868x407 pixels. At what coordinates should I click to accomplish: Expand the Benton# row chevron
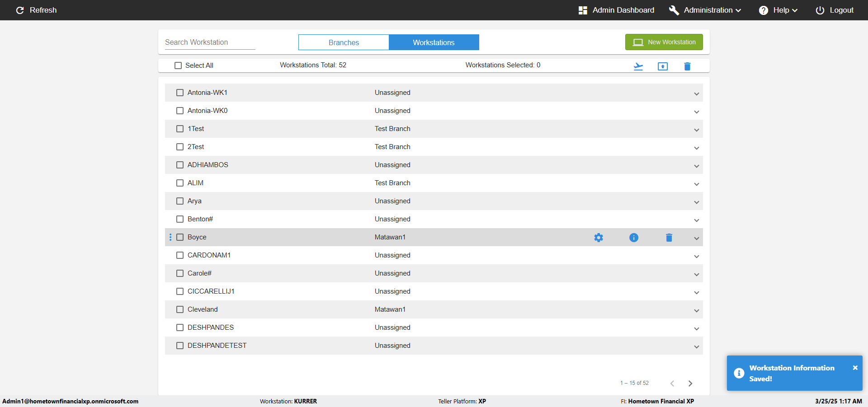(x=696, y=220)
